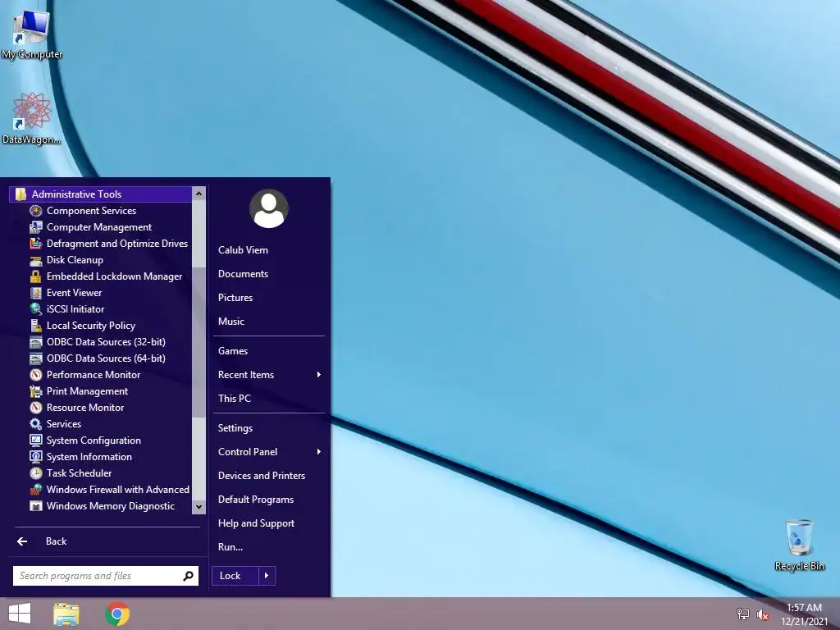The width and height of the screenshot is (840, 630).
Task: Focus the Search programs and files box
Action: pos(106,576)
